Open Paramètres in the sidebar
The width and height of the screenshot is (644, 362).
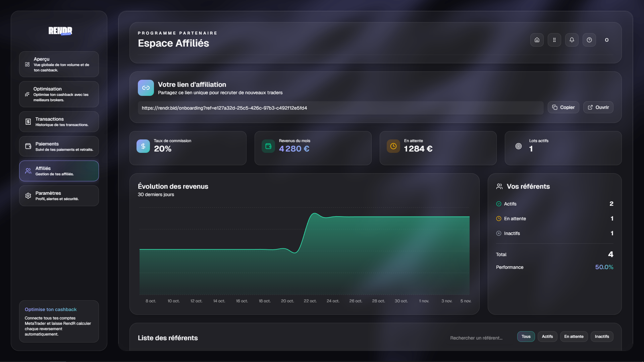59,196
